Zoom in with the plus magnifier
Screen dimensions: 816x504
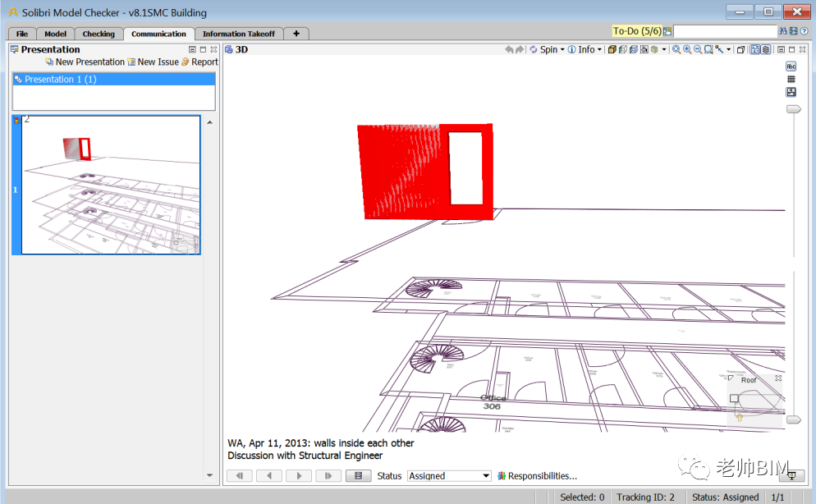pyautogui.click(x=687, y=49)
